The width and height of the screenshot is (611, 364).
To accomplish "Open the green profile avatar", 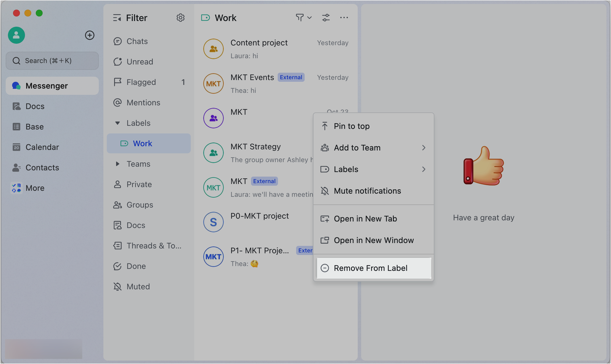I will [x=16, y=35].
